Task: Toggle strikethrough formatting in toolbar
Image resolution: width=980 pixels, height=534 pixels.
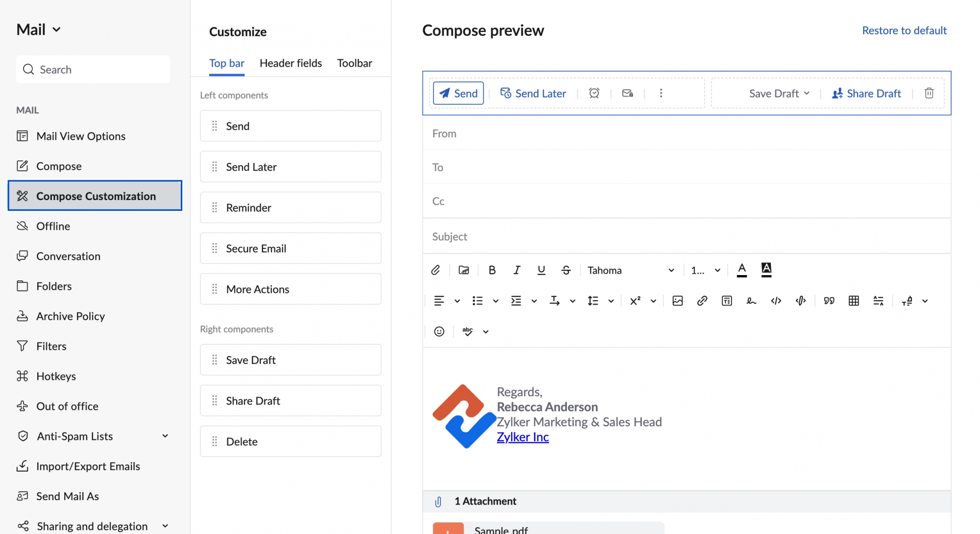Action: pyautogui.click(x=565, y=270)
